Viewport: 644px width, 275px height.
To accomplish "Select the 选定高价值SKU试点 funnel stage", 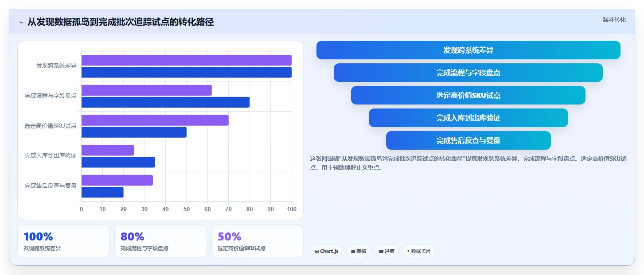I will point(468,95).
